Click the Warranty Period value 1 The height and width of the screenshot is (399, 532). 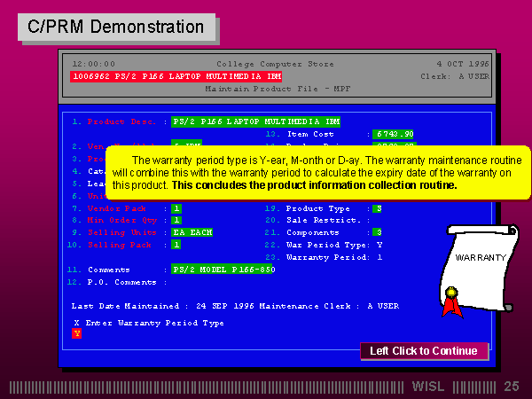pyautogui.click(x=379, y=257)
